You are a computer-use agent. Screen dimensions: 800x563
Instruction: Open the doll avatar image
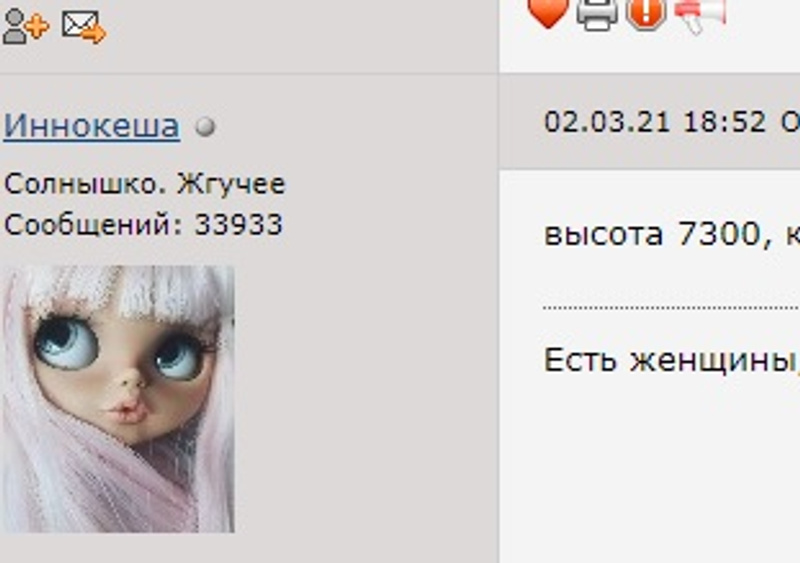coord(119,399)
